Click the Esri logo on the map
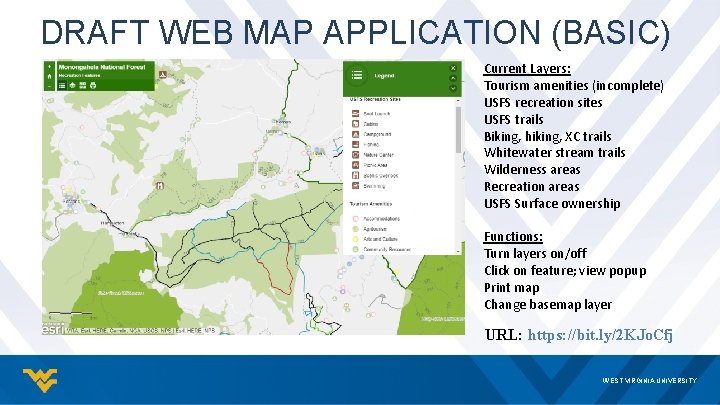Image resolution: width=720 pixels, height=405 pixels. (53, 329)
